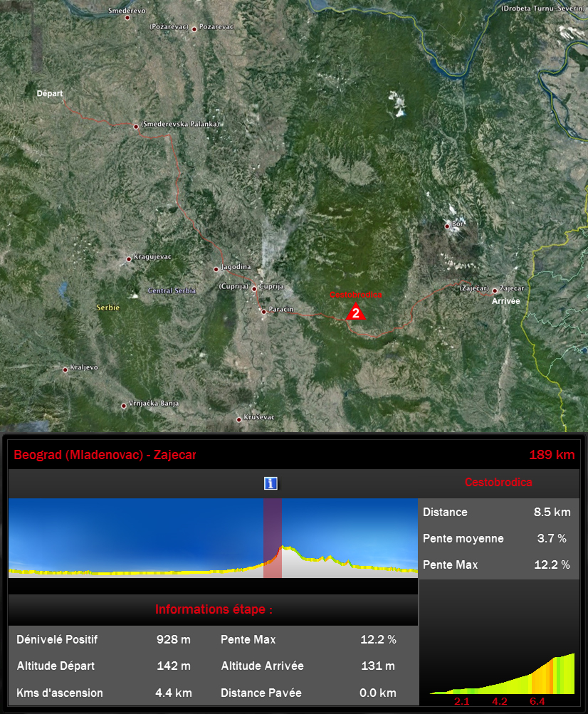588x714 pixels.
Task: Click the Dénivelé Positif value 928 m
Action: click(x=174, y=639)
